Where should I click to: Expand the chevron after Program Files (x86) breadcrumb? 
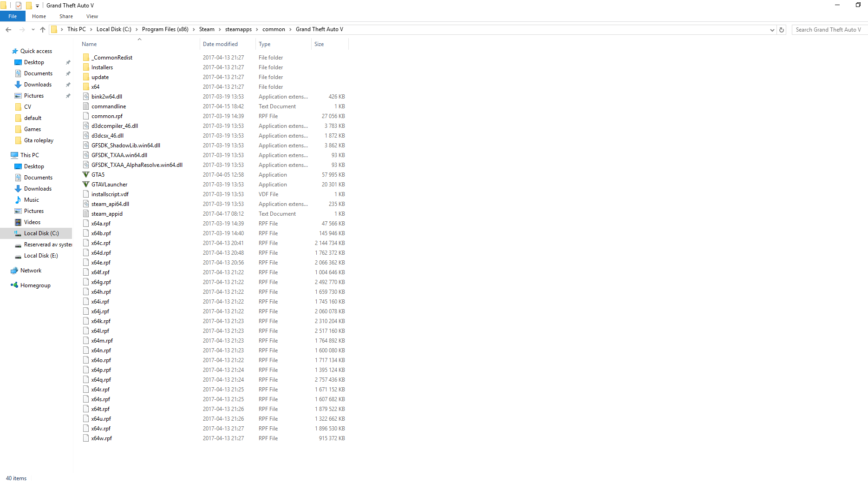(194, 29)
